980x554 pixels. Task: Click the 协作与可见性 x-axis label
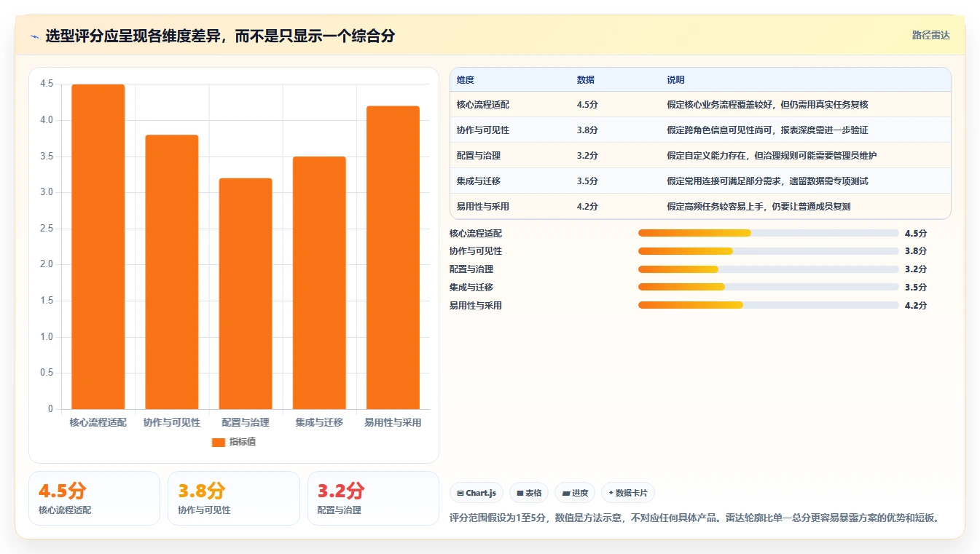point(172,422)
